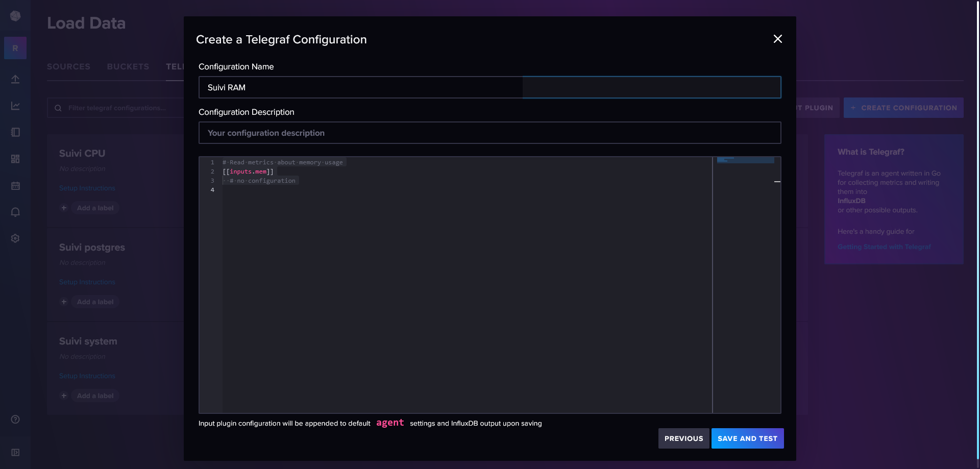Image resolution: width=980 pixels, height=469 pixels.
Task: Open the Load Data upload icon
Action: pos(15,79)
